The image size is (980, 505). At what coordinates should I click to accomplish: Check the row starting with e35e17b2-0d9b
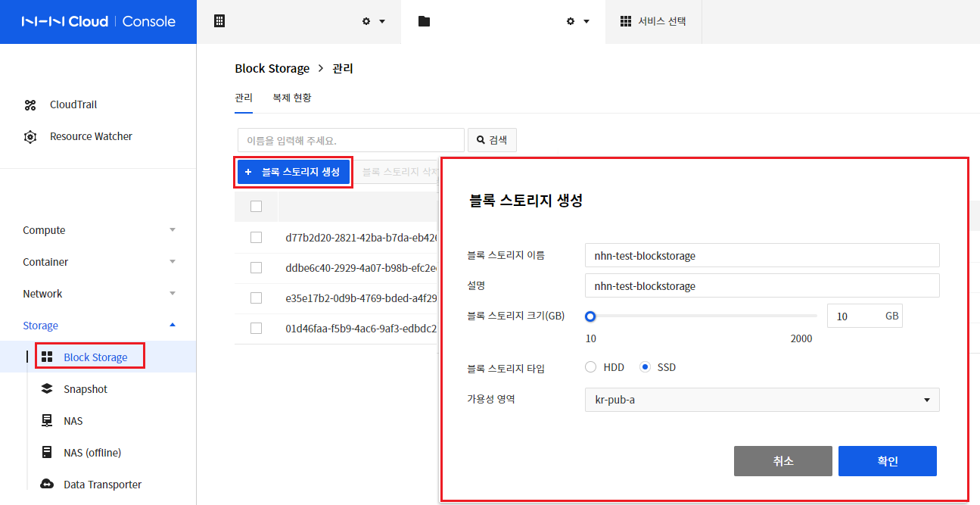point(256,298)
